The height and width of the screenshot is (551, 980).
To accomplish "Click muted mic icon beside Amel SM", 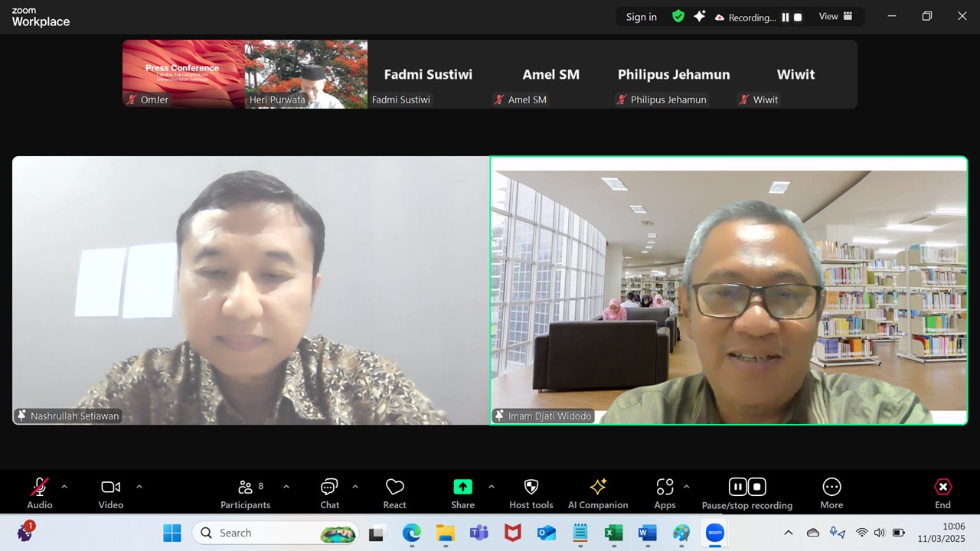I will (x=499, y=99).
